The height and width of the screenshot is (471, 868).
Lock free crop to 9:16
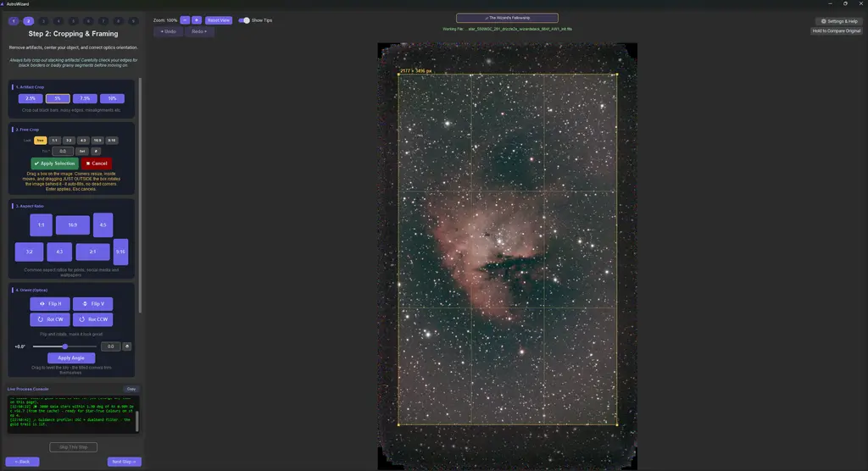112,141
